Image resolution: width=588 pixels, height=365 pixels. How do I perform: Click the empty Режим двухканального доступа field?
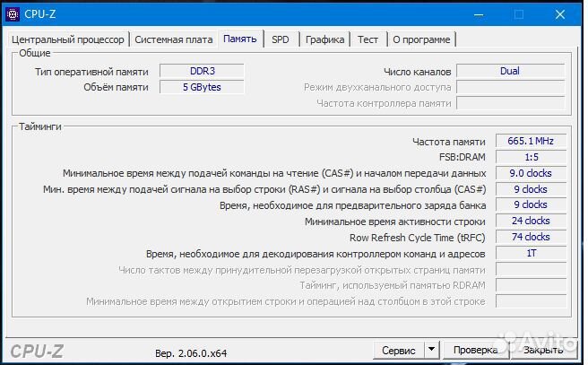pyautogui.click(x=510, y=87)
